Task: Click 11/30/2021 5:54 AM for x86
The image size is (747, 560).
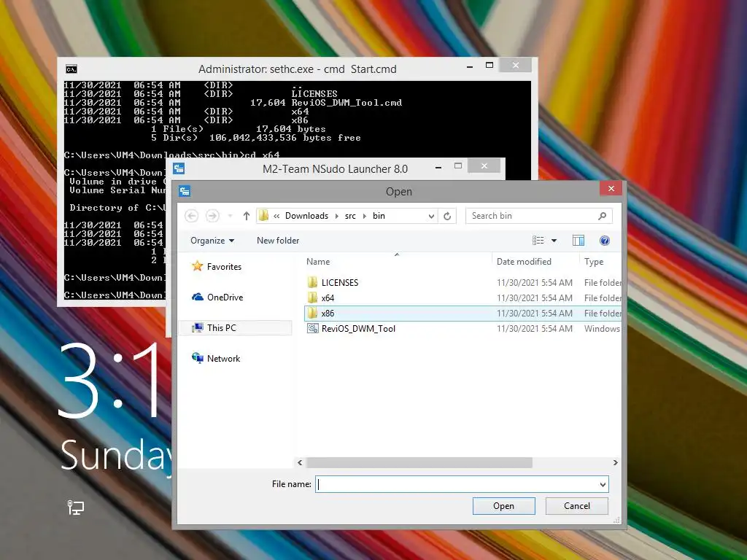Action: [535, 313]
